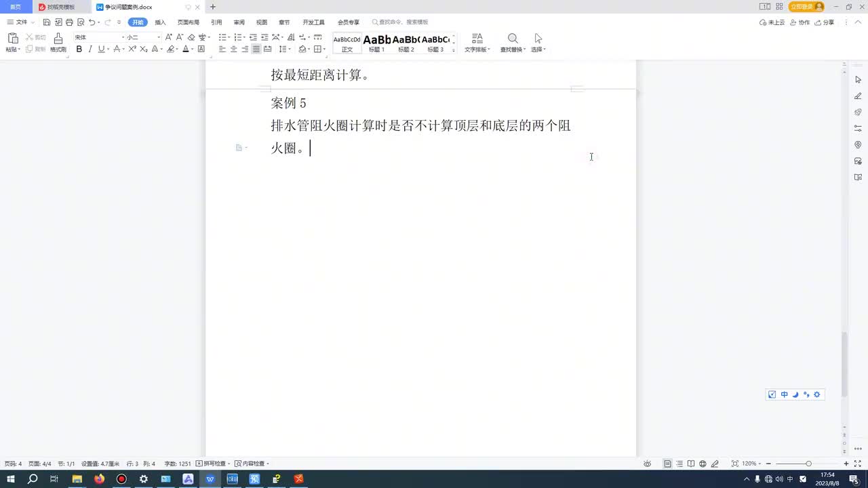This screenshot has width=868, height=488.
Task: Undo the last action
Action: [x=92, y=22]
